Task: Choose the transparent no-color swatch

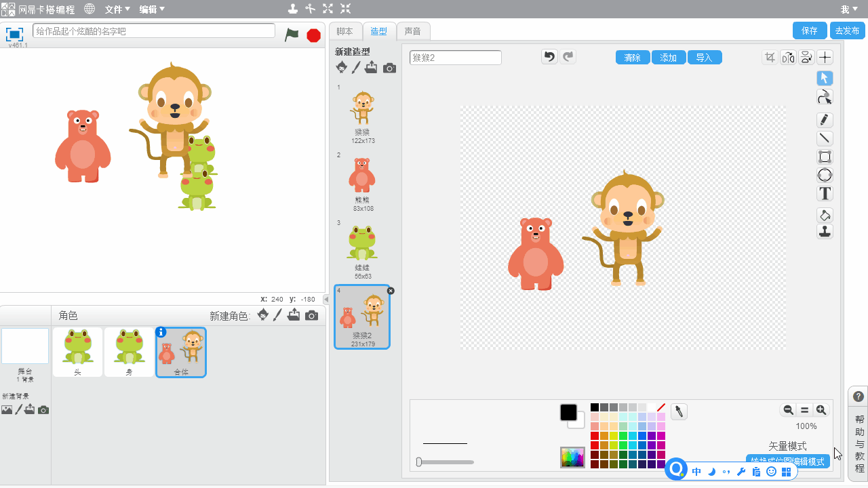Action: (x=661, y=407)
